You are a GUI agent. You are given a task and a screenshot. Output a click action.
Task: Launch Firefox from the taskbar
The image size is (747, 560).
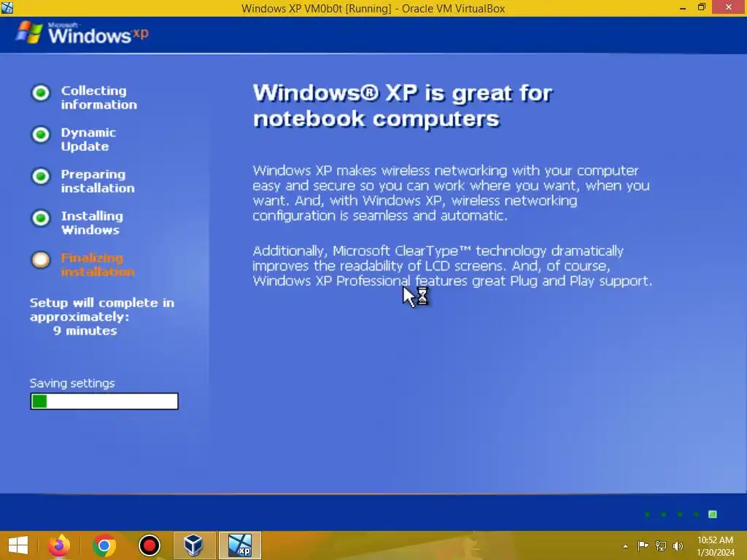point(59,545)
